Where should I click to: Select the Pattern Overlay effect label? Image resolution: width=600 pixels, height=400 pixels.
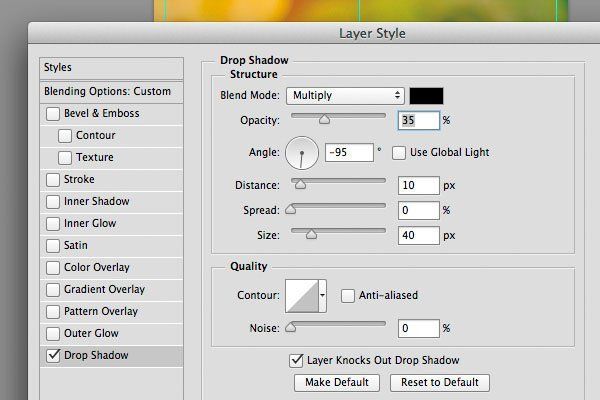(101, 312)
